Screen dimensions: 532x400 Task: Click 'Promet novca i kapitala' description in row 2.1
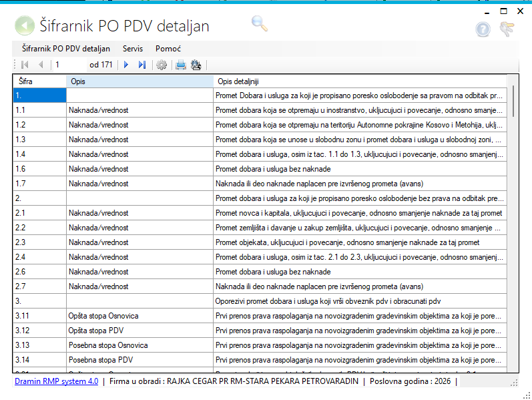[x=359, y=213]
